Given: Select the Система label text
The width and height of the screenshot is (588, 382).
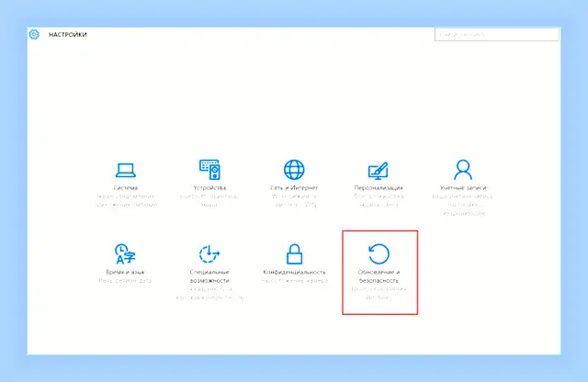Looking at the screenshot, I should [126, 188].
